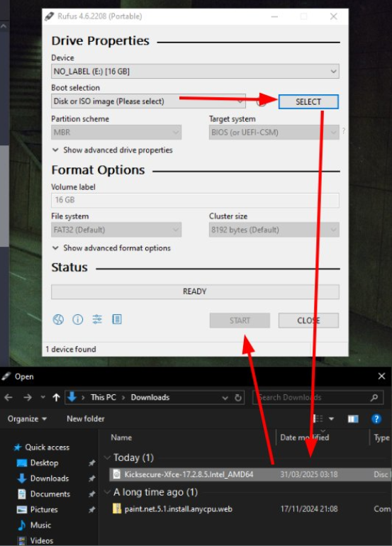Show the Rufus log icon
Screen dimensions: 392x546
117,319
